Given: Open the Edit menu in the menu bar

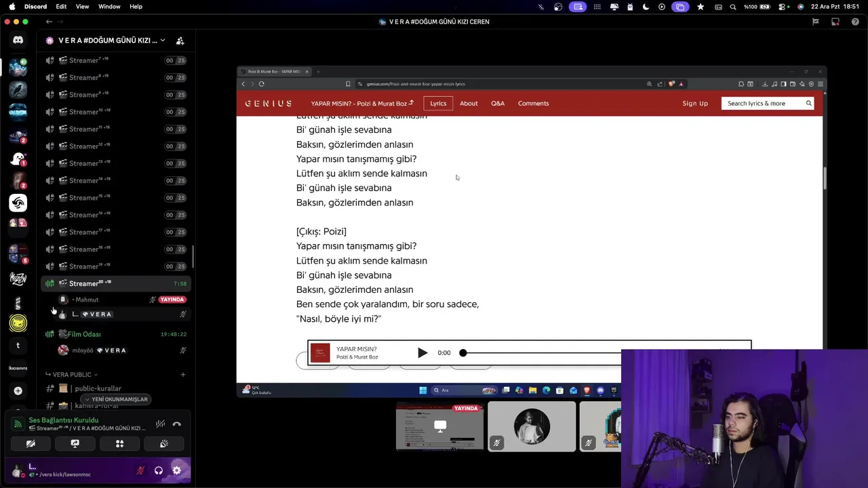Looking at the screenshot, I should (x=61, y=6).
